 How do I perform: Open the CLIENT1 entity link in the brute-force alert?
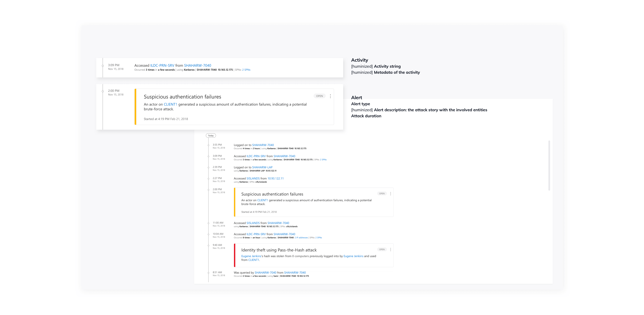pos(171,104)
